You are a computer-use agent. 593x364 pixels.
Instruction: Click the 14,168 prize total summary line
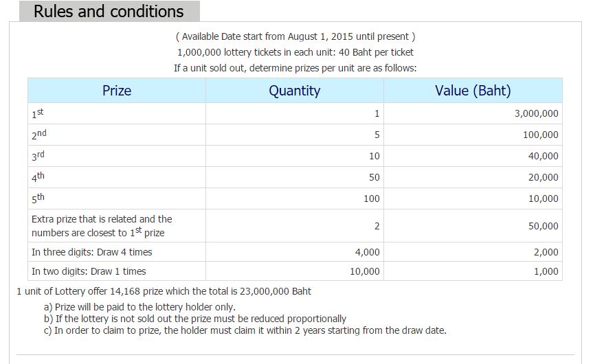click(164, 291)
